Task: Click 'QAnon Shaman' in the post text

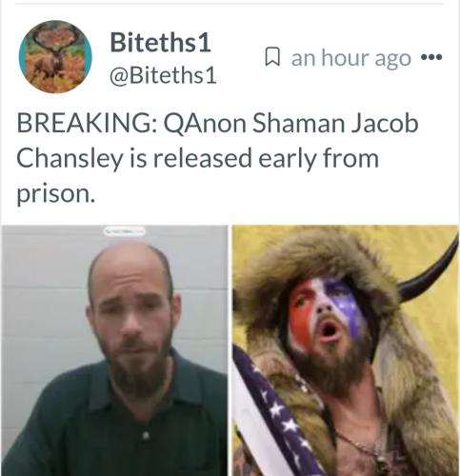Action: pos(253,124)
